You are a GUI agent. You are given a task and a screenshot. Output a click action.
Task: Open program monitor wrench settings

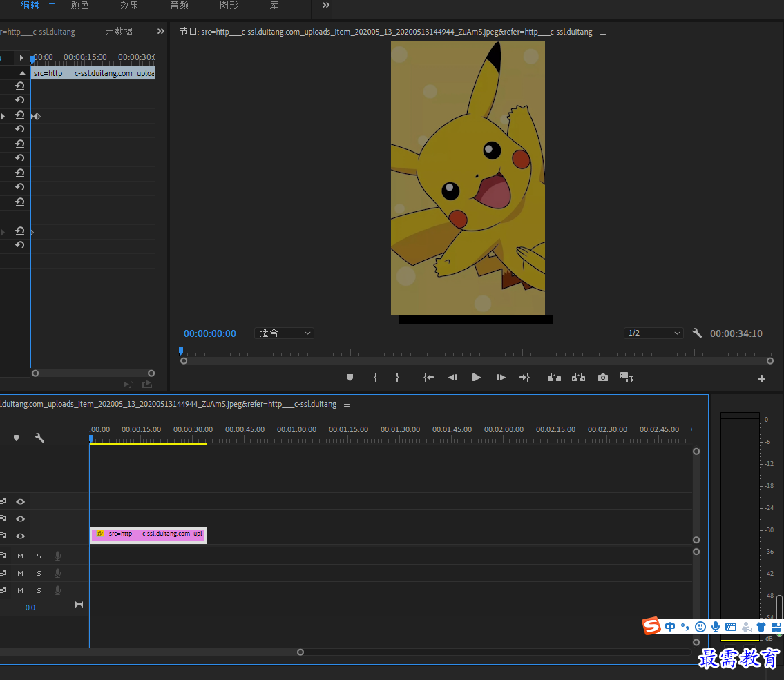pyautogui.click(x=697, y=333)
